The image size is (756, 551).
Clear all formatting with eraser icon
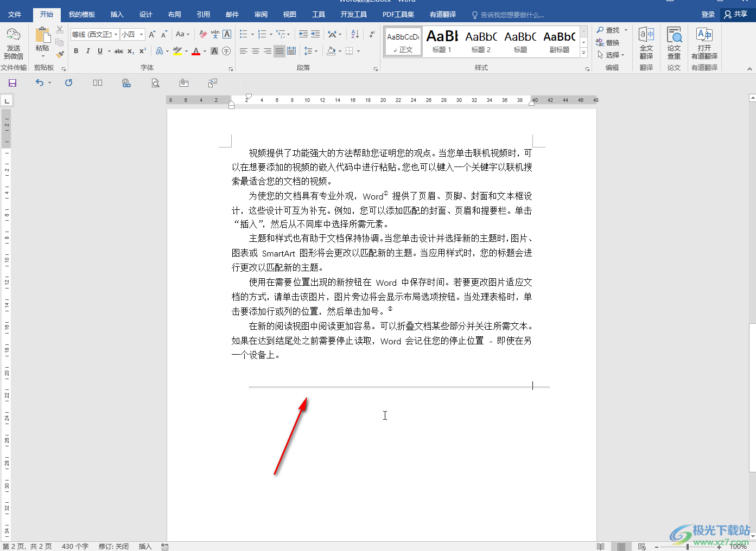click(203, 34)
